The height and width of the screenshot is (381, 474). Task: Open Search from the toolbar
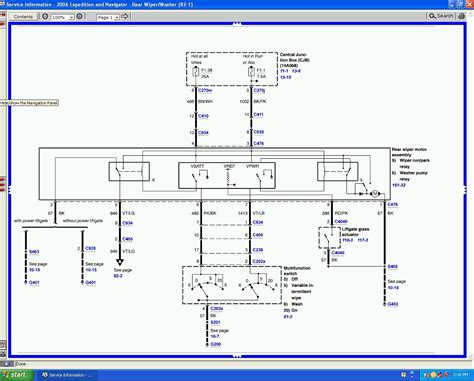click(x=441, y=16)
